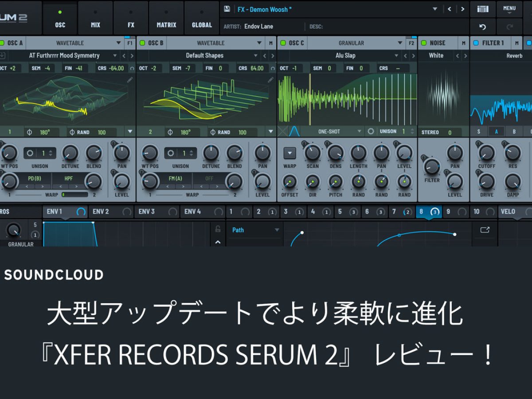Open OSC C WARP dropdown button
Screen dimensions: 532x399
coord(289,153)
